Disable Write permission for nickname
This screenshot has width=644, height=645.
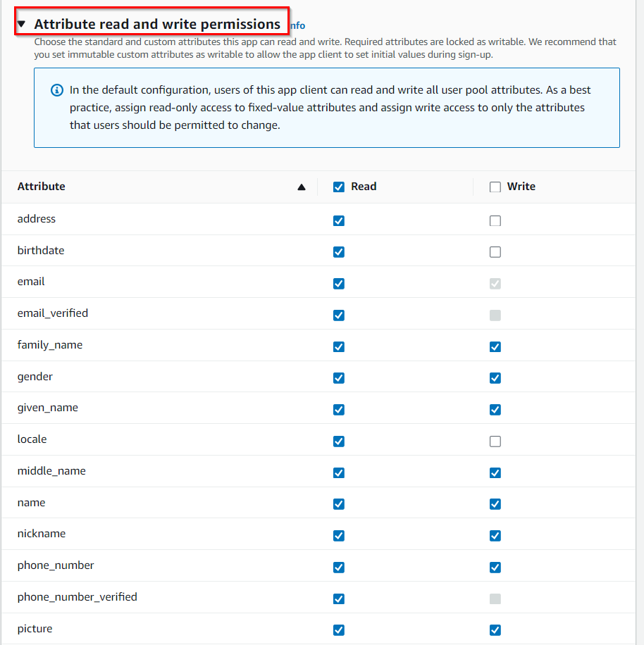(x=495, y=536)
